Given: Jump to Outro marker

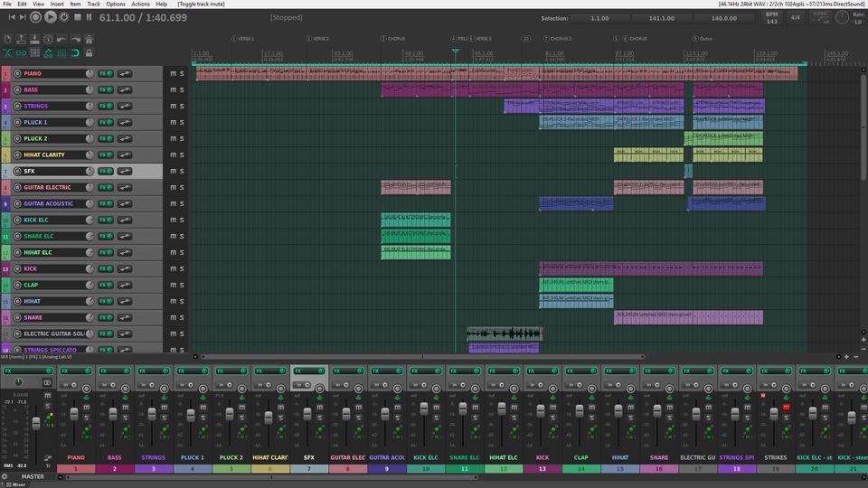Looking at the screenshot, I should [x=703, y=39].
